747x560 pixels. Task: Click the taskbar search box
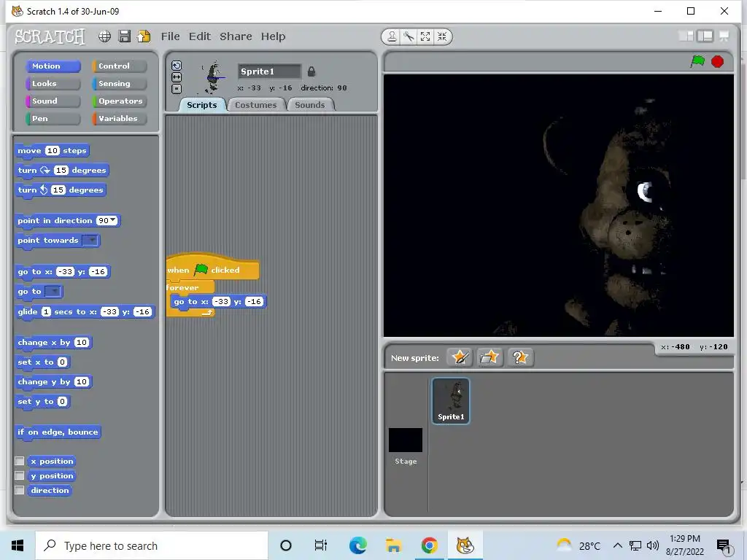152,545
